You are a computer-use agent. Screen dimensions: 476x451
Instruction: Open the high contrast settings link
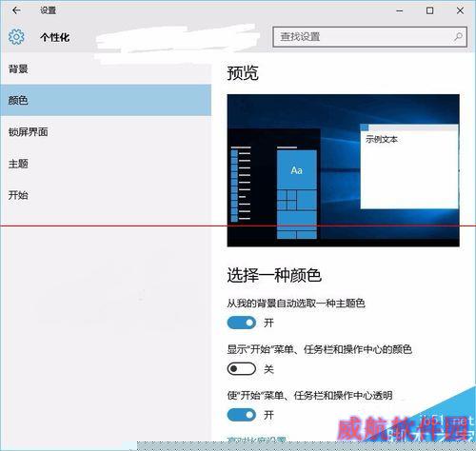coord(257,440)
